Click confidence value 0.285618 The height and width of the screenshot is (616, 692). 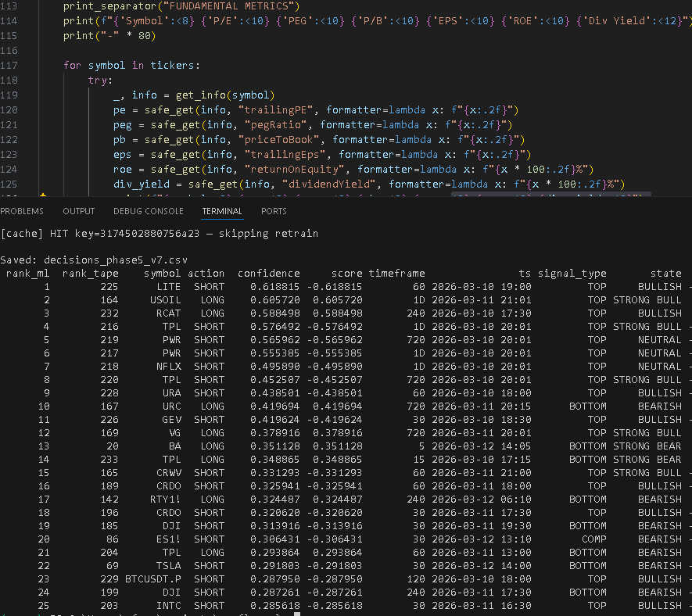click(275, 605)
